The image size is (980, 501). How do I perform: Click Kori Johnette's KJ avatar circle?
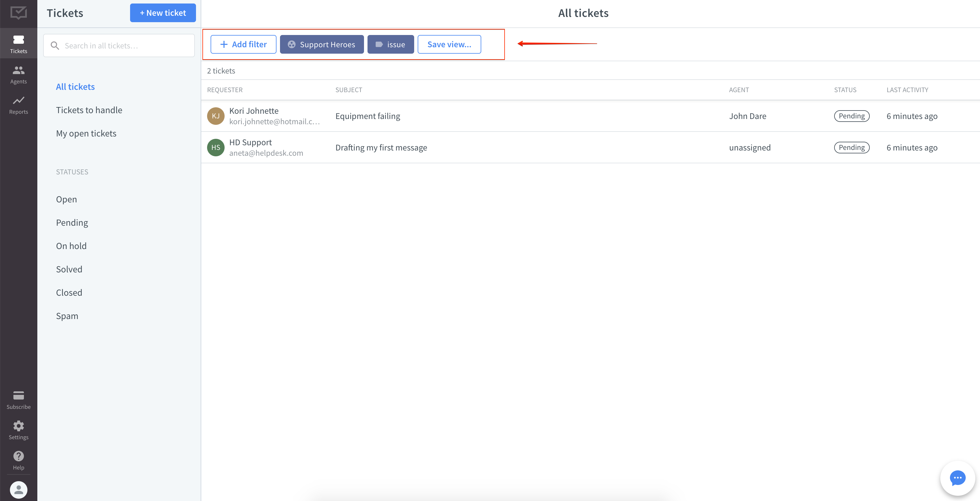pos(216,116)
